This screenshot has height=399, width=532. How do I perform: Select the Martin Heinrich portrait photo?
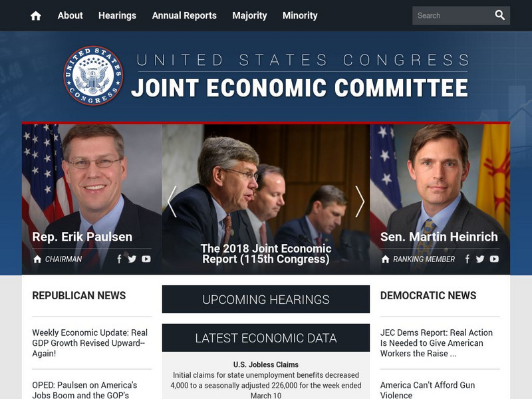(x=440, y=199)
